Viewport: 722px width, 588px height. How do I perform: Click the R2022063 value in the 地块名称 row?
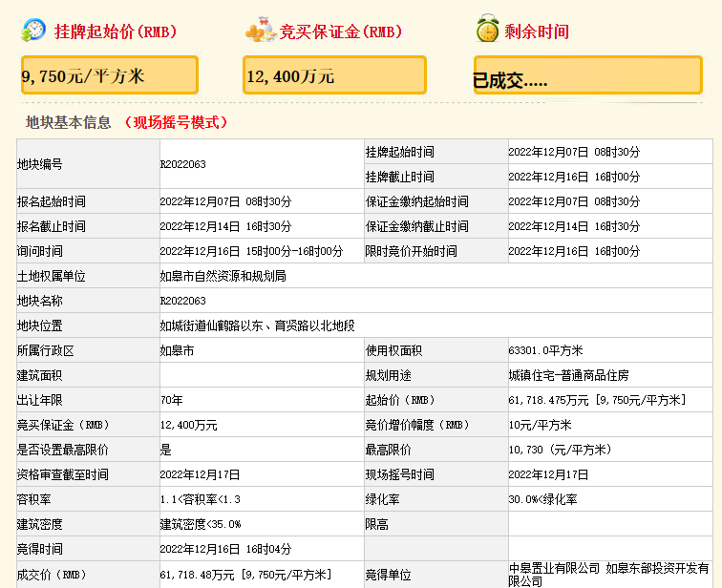pyautogui.click(x=182, y=301)
